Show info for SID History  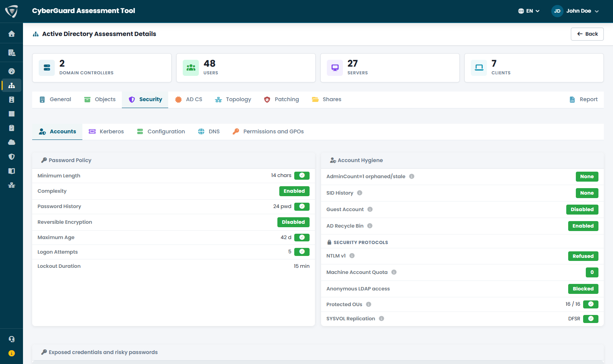(359, 193)
